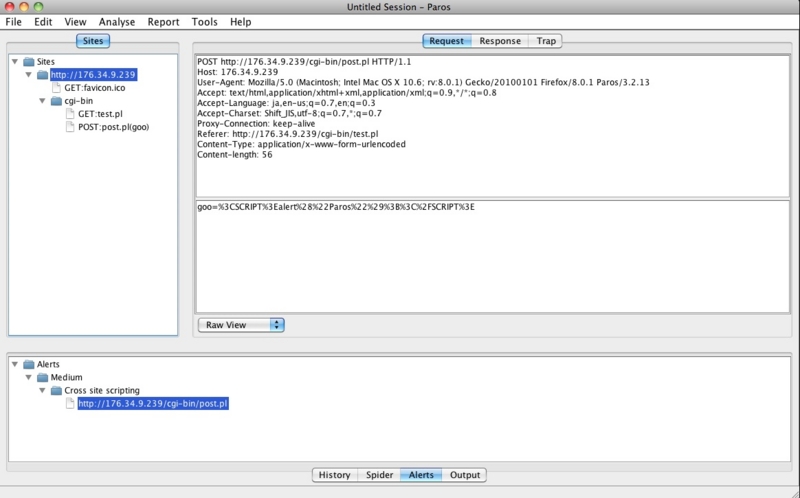Click the 176.34.9.239 site folder icon
Image resolution: width=800 pixels, height=498 pixels.
pos(42,75)
